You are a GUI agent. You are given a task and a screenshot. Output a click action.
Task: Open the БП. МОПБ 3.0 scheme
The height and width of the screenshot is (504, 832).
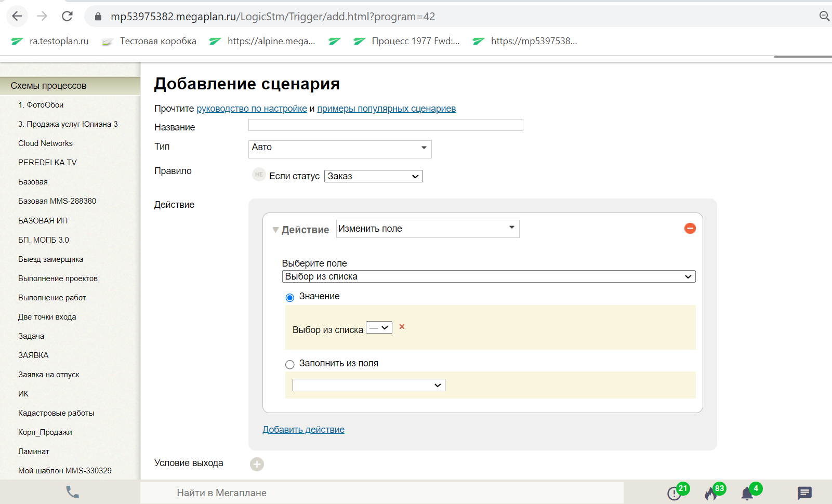[x=44, y=240]
